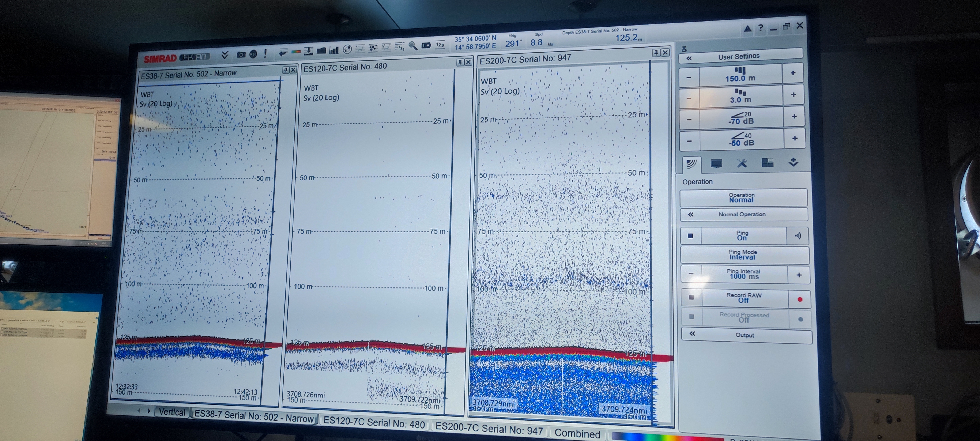980x441 pixels.
Task: Switch to the layout blocks tab
Action: pos(767,163)
